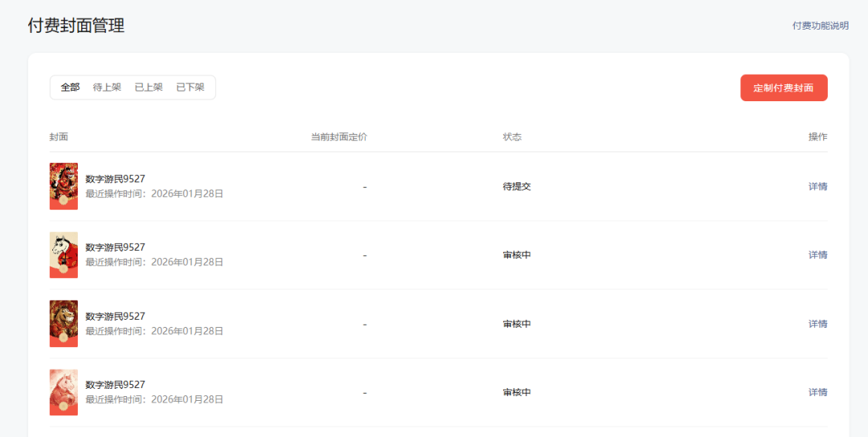Click the white horse cover thumbnail
Image resolution: width=868 pixels, height=437 pixels.
tap(63, 255)
